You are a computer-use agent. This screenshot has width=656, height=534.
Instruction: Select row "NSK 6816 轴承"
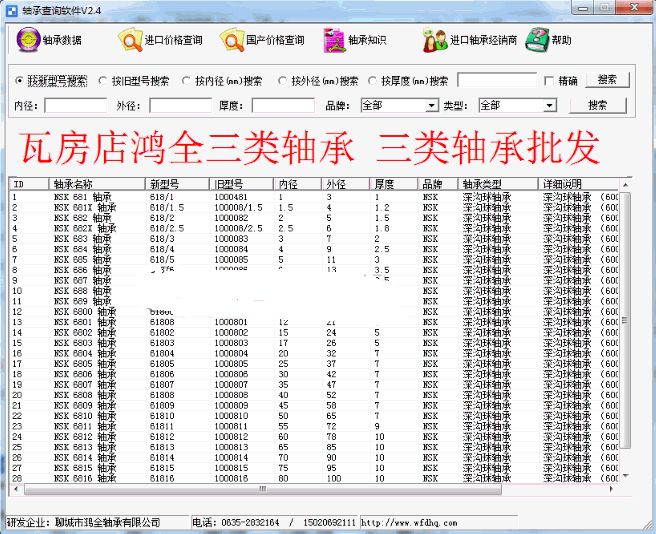pyautogui.click(x=314, y=478)
